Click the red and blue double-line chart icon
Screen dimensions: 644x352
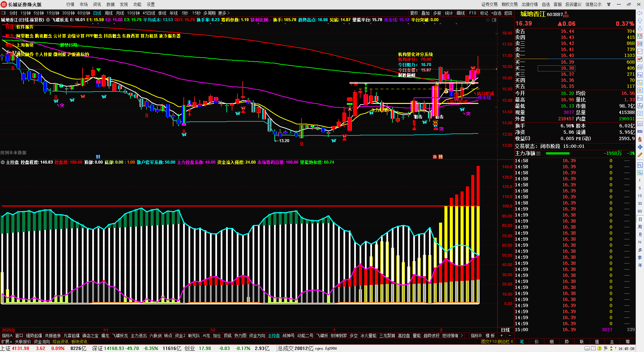pos(640,124)
